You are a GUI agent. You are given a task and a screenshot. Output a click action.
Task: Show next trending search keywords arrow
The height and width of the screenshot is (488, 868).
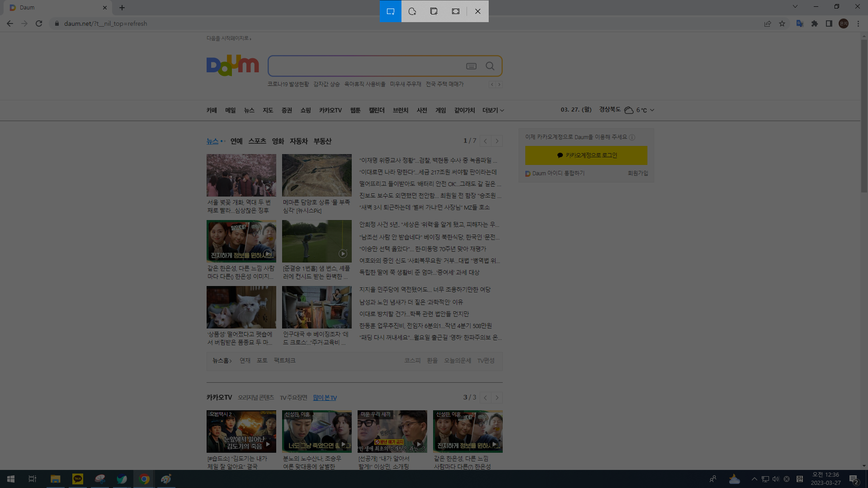(x=499, y=84)
